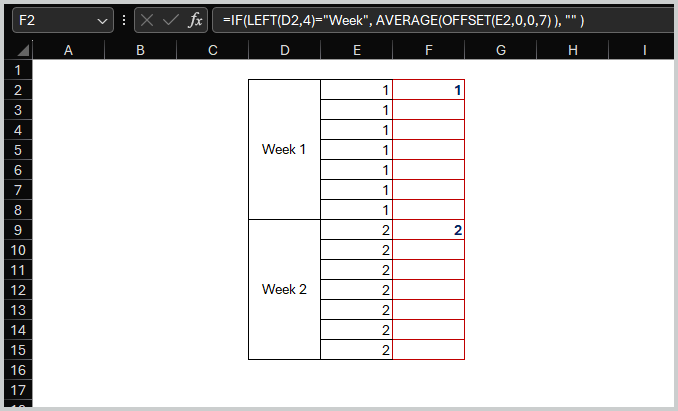Select row 5 header
This screenshot has width=678, height=411.
18,150
